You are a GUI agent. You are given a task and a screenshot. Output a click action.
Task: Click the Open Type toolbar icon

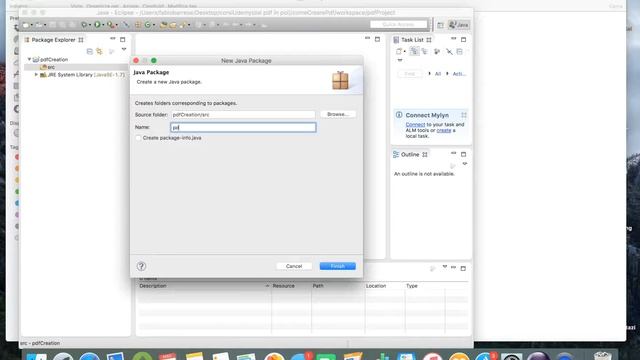(x=163, y=24)
